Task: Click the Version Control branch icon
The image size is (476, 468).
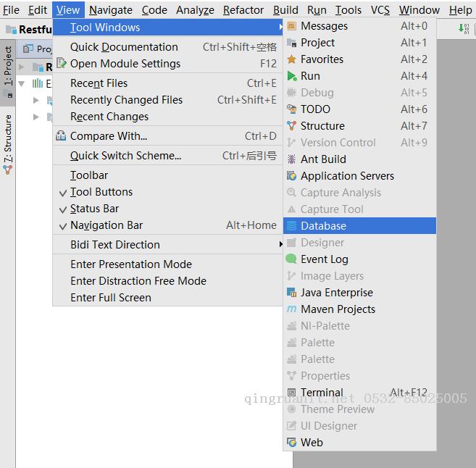Action: pyautogui.click(x=291, y=143)
